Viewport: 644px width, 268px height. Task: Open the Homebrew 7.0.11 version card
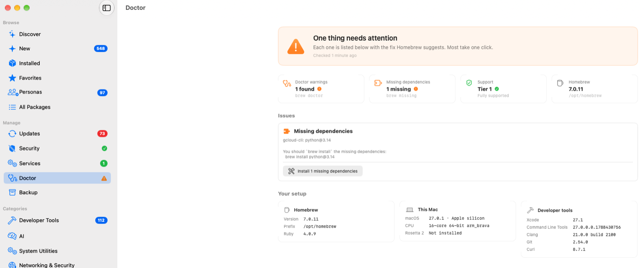click(594, 89)
